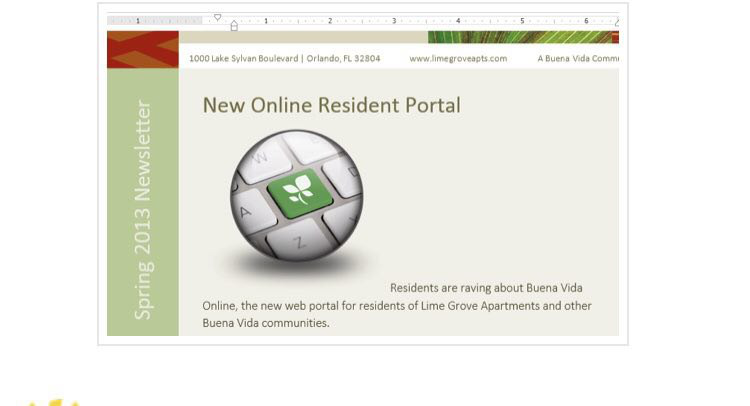
Task: Click the green leaf key in picture
Action: tap(299, 190)
